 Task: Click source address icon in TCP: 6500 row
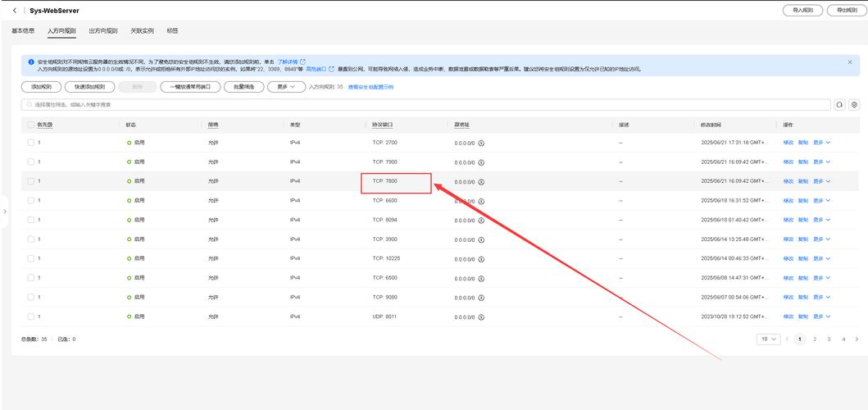click(481, 278)
